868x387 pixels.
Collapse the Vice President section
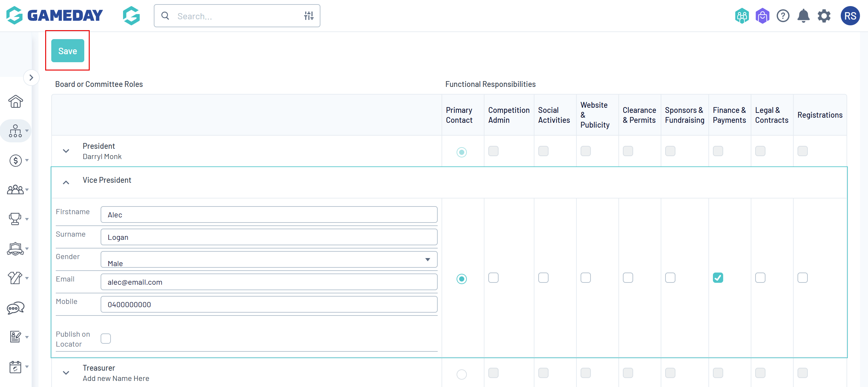pyautogui.click(x=66, y=182)
